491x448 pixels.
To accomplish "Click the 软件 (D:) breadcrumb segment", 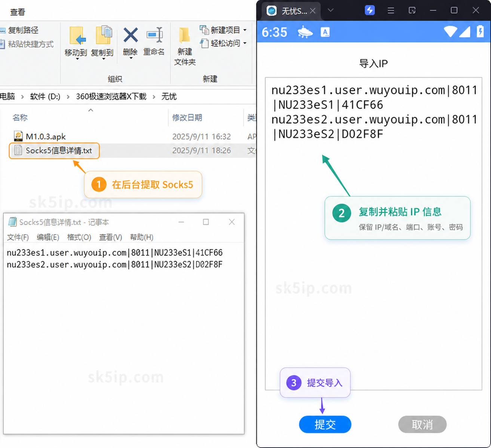I will coord(45,96).
